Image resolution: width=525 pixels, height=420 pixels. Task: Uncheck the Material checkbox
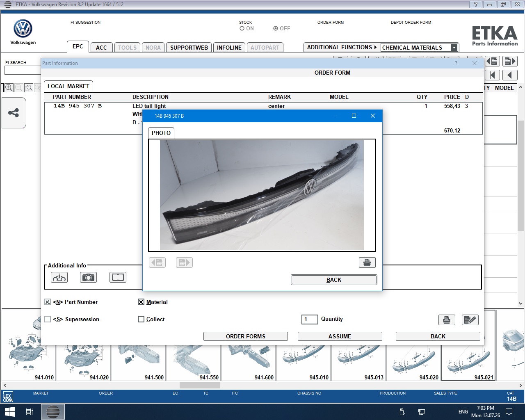click(x=141, y=302)
